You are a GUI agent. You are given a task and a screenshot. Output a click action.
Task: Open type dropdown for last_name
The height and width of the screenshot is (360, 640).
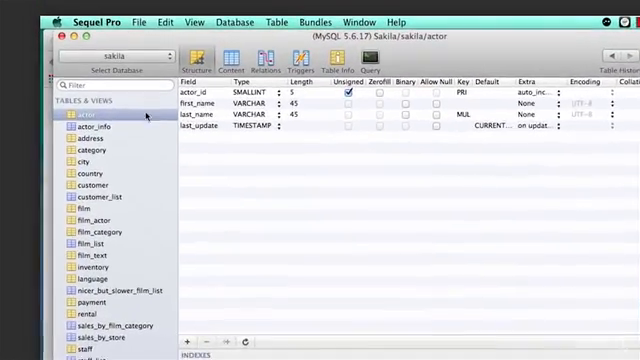tap(279, 115)
